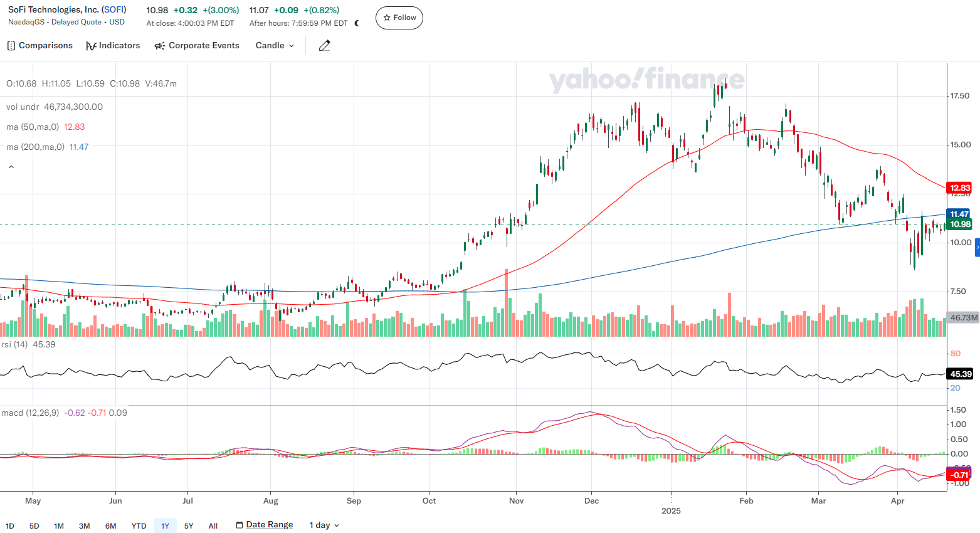Select the macd (12,26,9) indicator label
The image size is (980, 533).
[30, 413]
